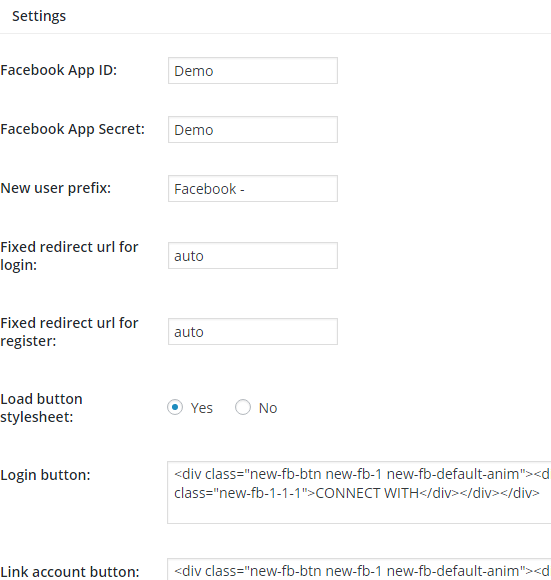Click the "Link account button:" label text

tap(70, 572)
